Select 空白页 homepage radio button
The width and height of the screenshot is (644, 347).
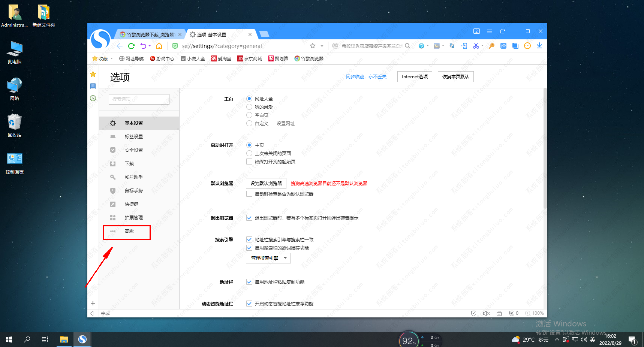[249, 115]
